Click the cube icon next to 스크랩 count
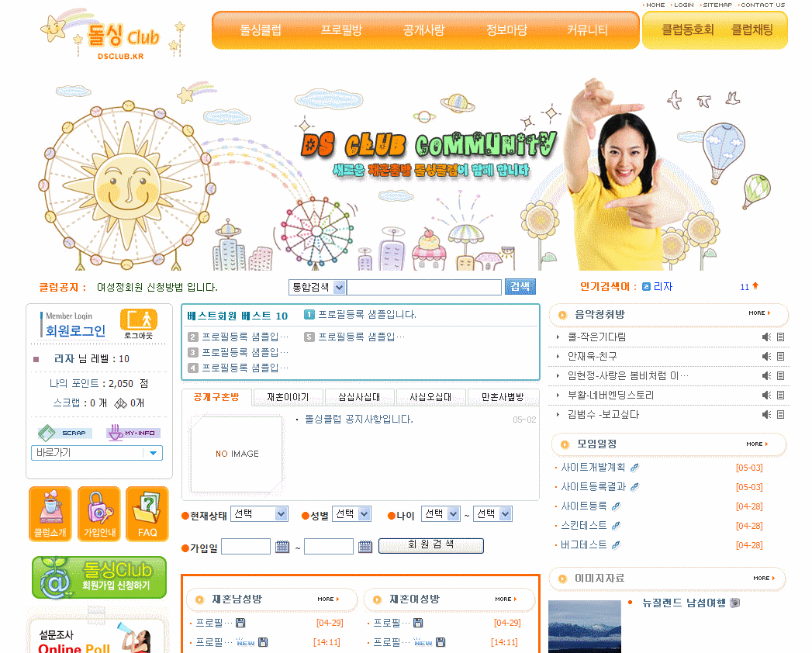Screen dimensions: 812x653 tap(121, 403)
